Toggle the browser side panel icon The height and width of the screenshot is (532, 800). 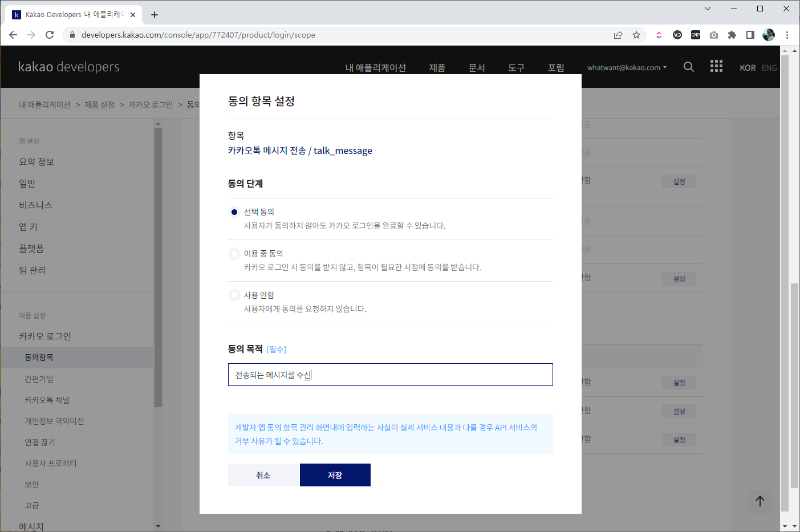[750, 35]
